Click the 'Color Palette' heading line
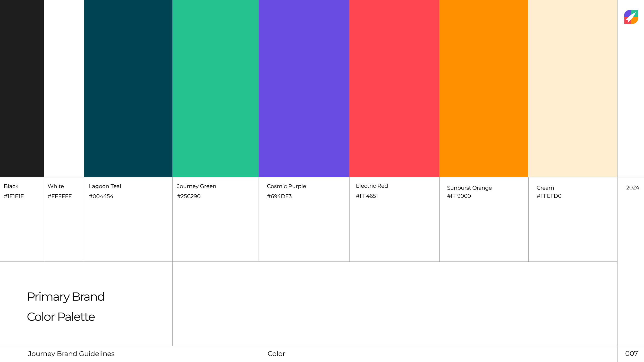The height and width of the screenshot is (362, 644). [x=61, y=317]
